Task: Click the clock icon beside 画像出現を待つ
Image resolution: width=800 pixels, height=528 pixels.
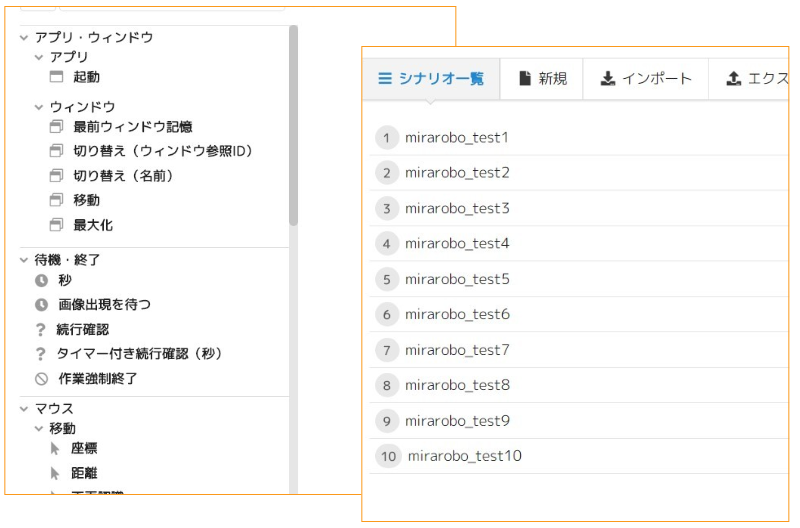Action: tap(41, 304)
